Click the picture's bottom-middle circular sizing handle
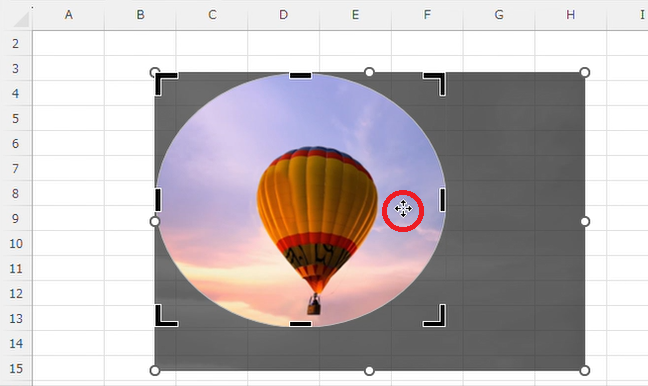Viewport: 648px width, 386px height. pyautogui.click(x=369, y=371)
